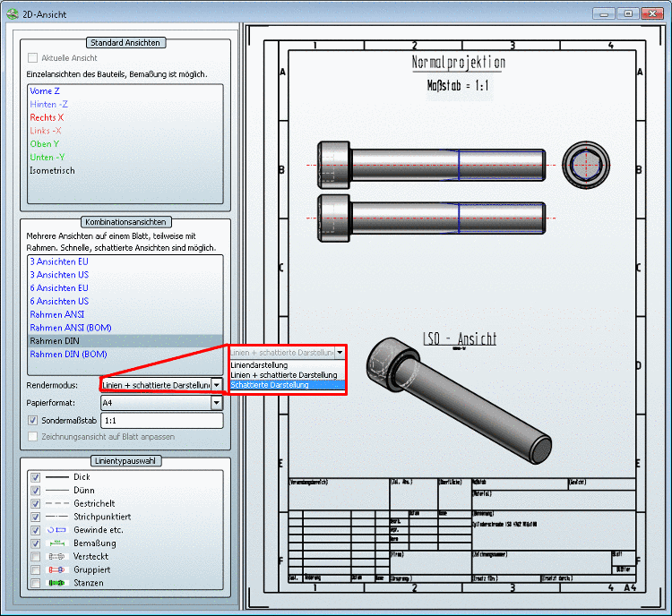
Task: Uncheck the Sondermaßstab checkbox
Action: (x=32, y=420)
